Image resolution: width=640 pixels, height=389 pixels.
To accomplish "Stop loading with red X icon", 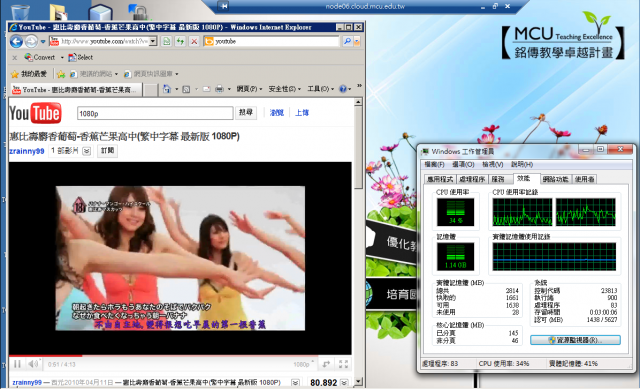I will pos(194,41).
